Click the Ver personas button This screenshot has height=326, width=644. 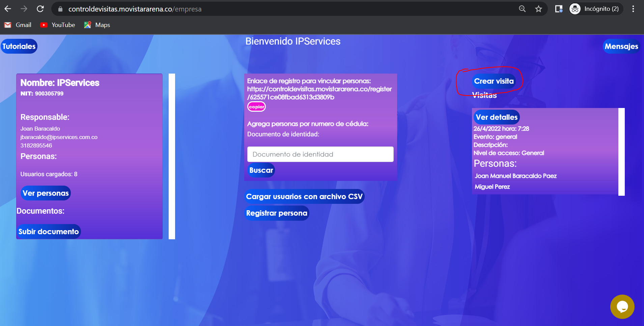pyautogui.click(x=46, y=193)
